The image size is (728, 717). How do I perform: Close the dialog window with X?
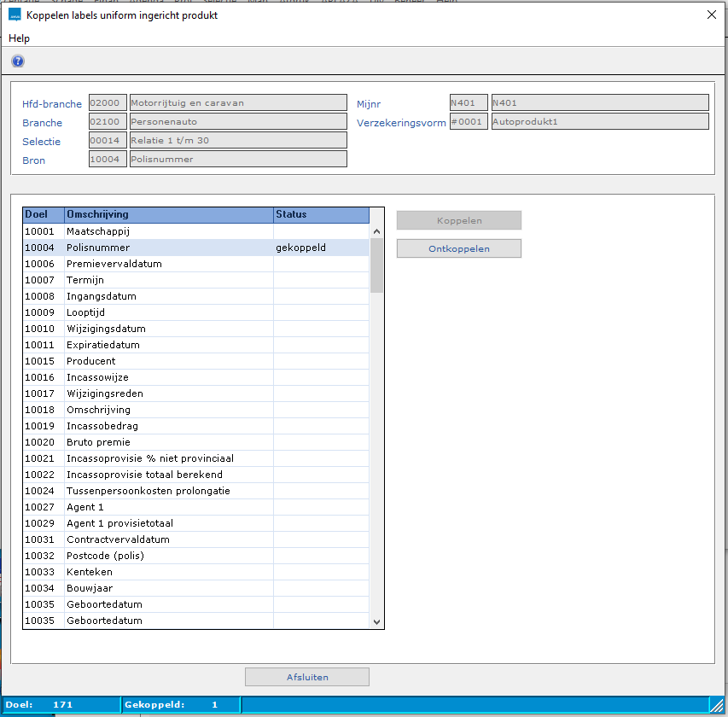(712, 15)
